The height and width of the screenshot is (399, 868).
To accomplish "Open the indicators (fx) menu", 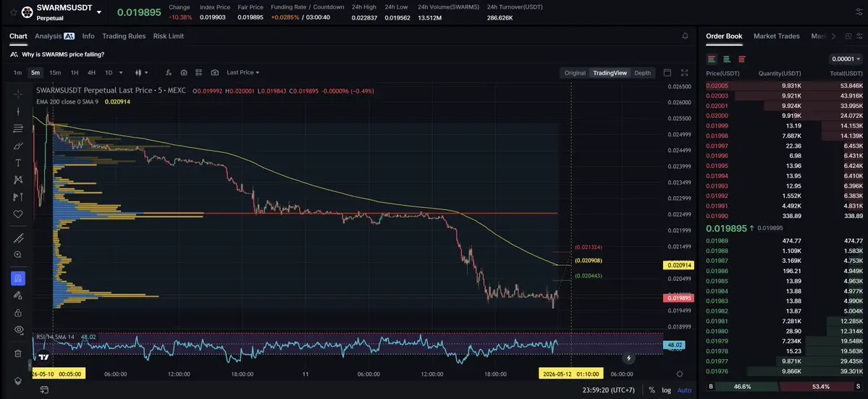I will pos(168,72).
